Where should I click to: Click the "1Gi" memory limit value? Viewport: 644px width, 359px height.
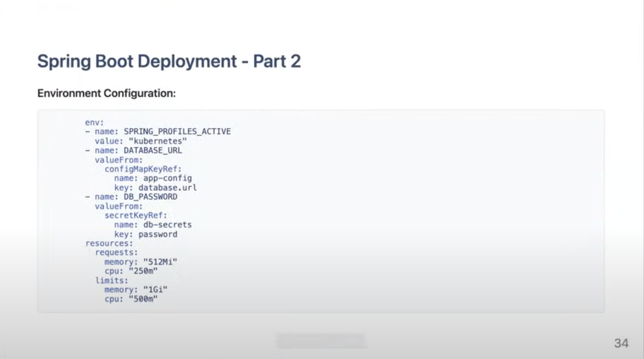point(155,290)
